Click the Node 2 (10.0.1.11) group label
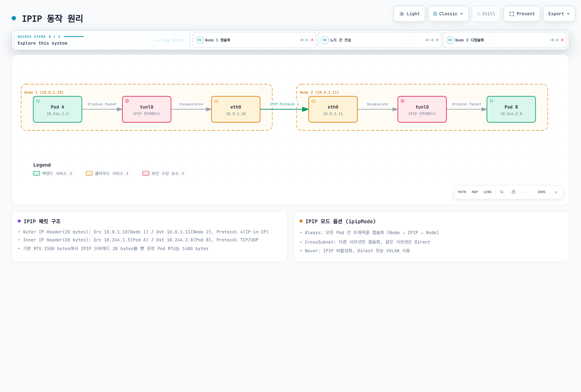Viewport: 581px width, 392px height. [x=319, y=93]
